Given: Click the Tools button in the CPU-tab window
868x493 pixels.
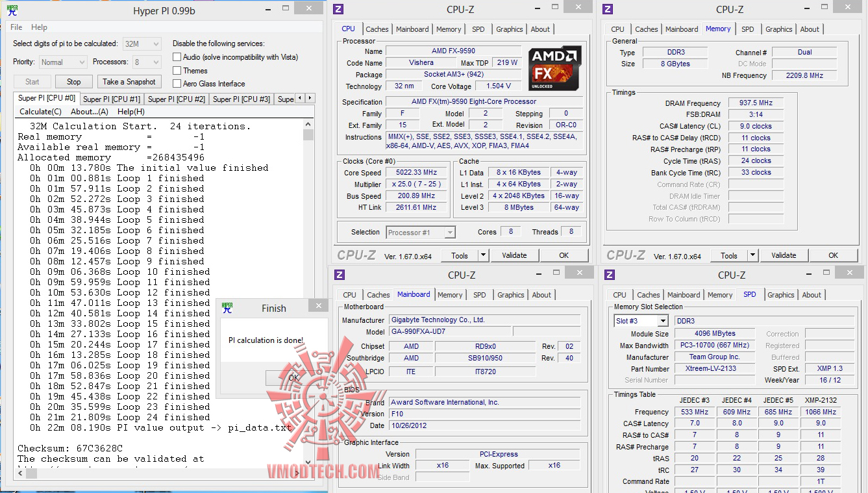Looking at the screenshot, I should coord(460,255).
